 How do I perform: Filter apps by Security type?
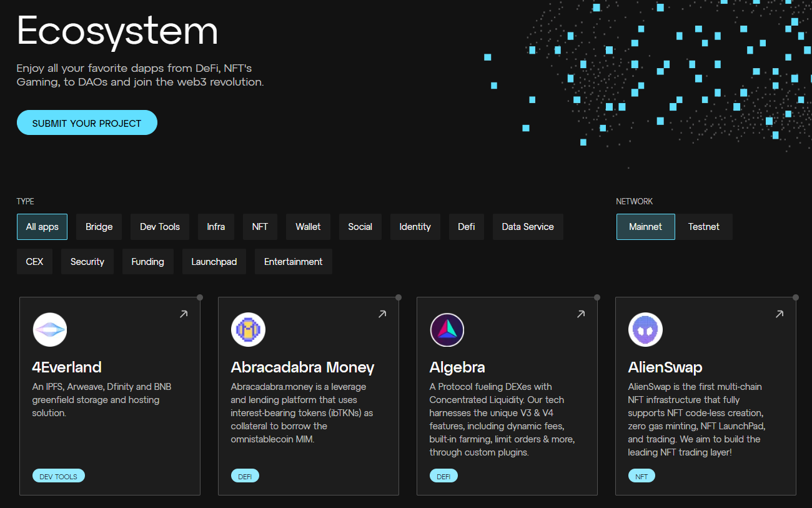pos(87,262)
